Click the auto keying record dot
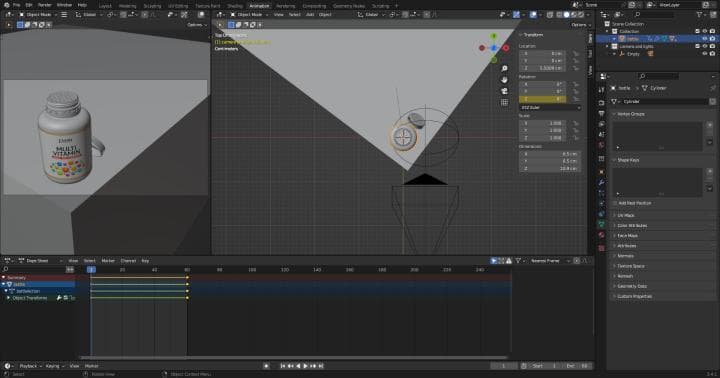The image size is (720, 378). 266,366
